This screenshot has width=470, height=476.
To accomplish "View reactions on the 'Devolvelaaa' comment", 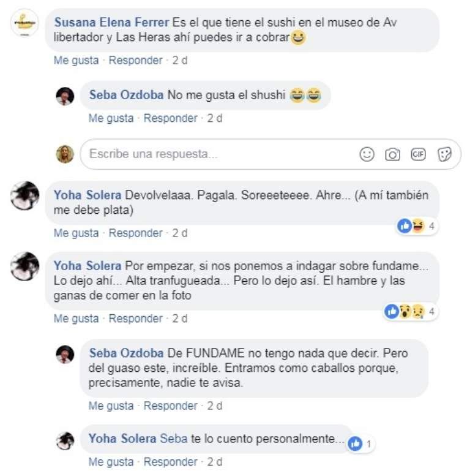I will click(x=417, y=226).
